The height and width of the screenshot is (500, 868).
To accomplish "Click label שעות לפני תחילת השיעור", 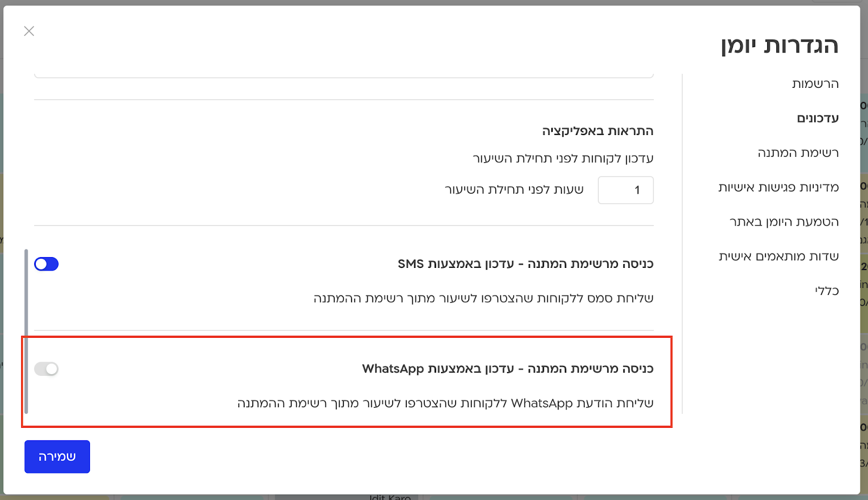I will point(514,189).
